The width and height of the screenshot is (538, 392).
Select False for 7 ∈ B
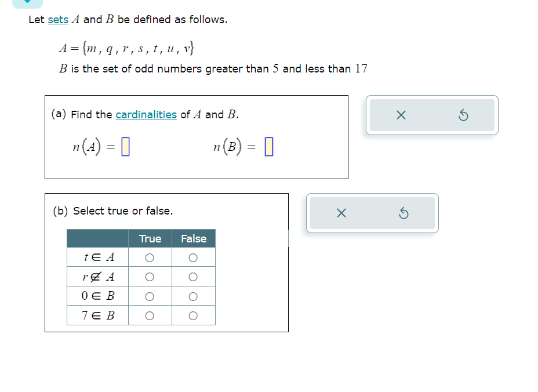coord(193,315)
